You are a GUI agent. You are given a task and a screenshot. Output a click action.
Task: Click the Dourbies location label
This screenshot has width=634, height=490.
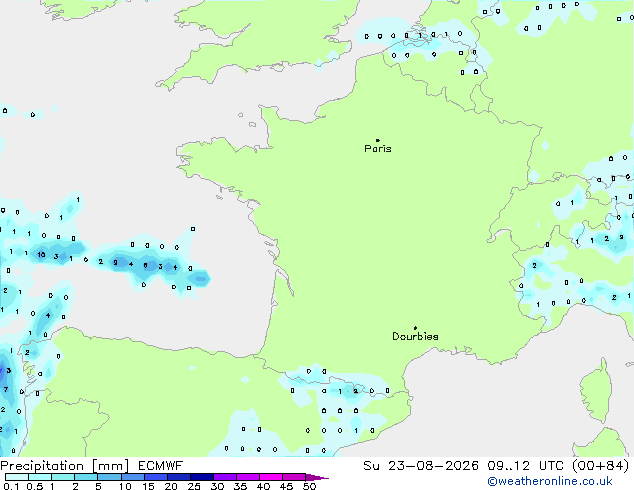click(415, 336)
